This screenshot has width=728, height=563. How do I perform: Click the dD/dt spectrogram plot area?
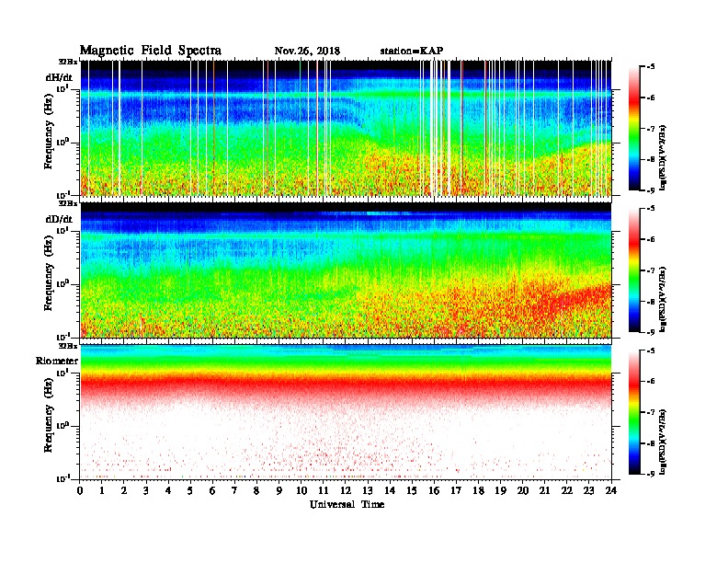click(x=346, y=270)
